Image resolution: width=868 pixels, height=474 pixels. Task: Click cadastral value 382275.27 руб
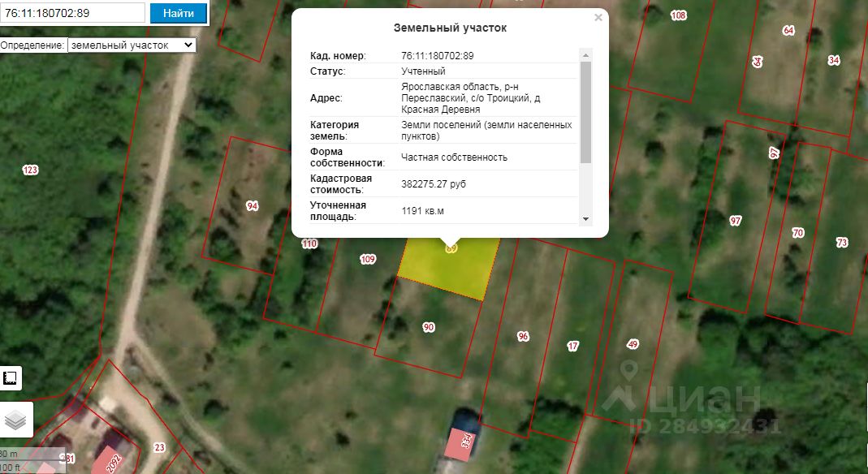pos(434,184)
